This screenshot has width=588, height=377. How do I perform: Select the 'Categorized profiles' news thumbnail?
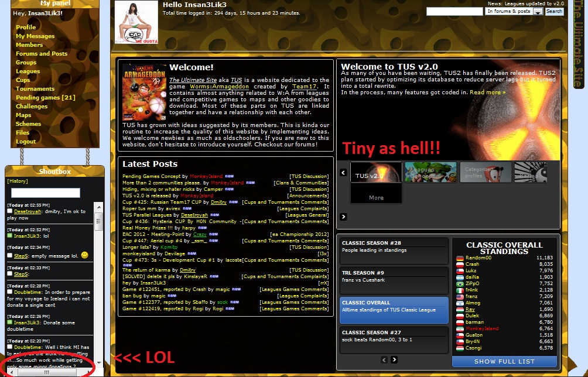point(486,172)
